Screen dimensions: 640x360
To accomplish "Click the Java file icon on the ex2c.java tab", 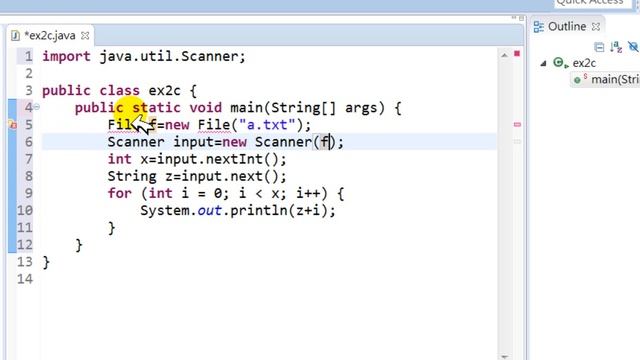I will [16, 36].
